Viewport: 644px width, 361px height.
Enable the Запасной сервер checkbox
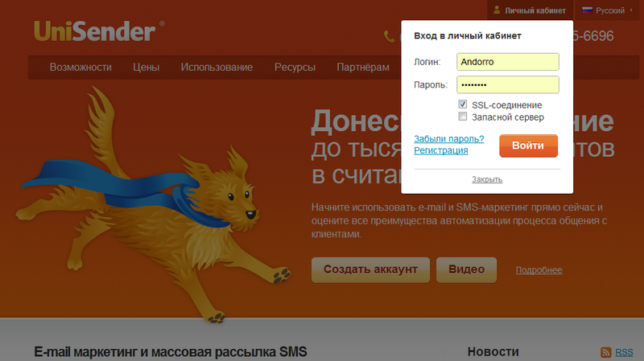point(462,117)
